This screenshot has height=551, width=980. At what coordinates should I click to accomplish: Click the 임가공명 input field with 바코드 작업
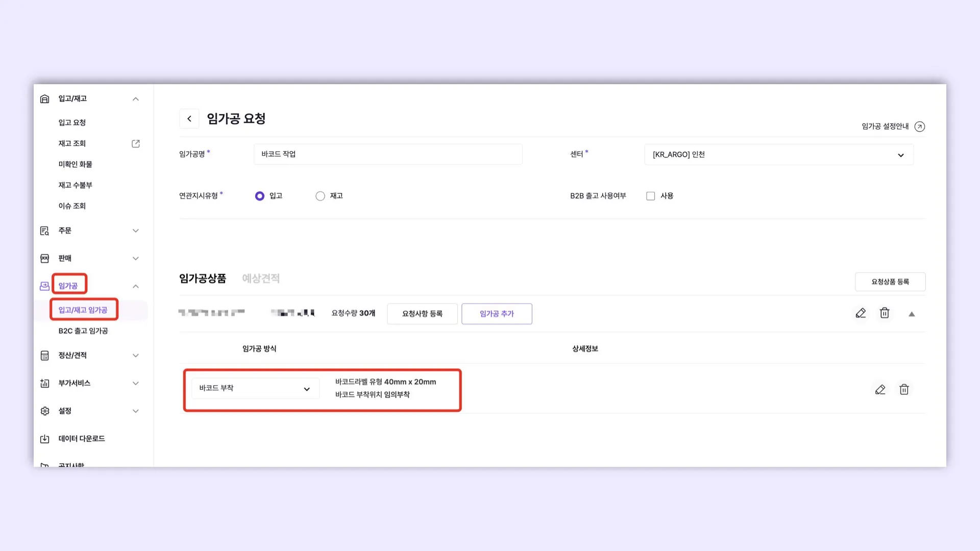click(388, 154)
